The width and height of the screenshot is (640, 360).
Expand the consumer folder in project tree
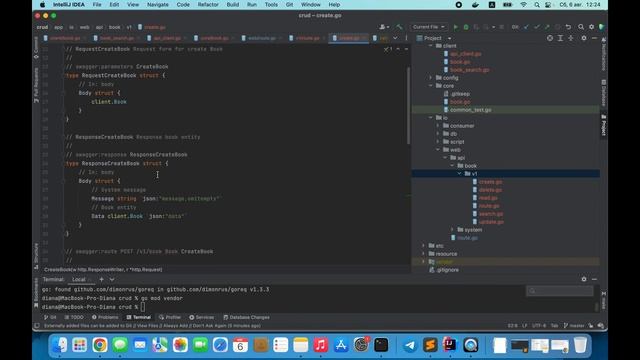tap(438, 126)
